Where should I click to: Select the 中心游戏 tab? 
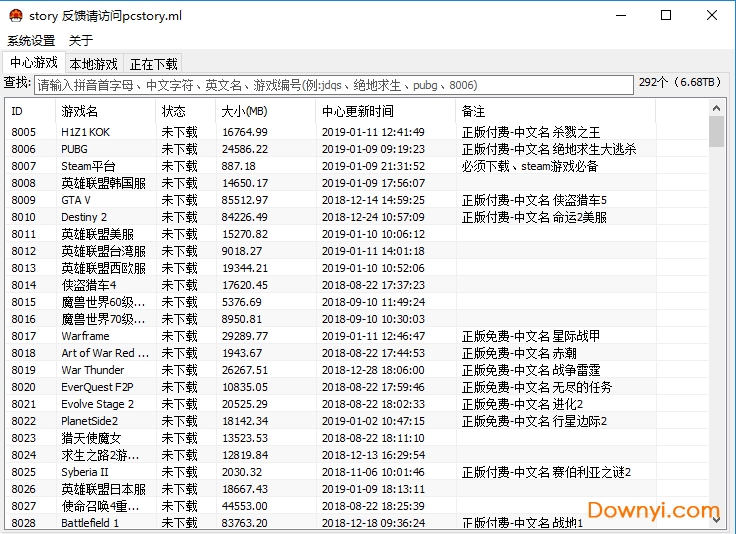[x=33, y=63]
